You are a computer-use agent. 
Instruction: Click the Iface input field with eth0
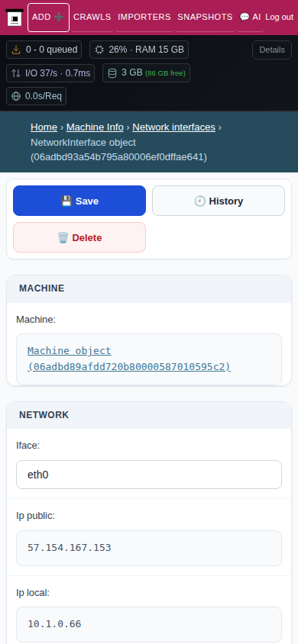[149, 475]
